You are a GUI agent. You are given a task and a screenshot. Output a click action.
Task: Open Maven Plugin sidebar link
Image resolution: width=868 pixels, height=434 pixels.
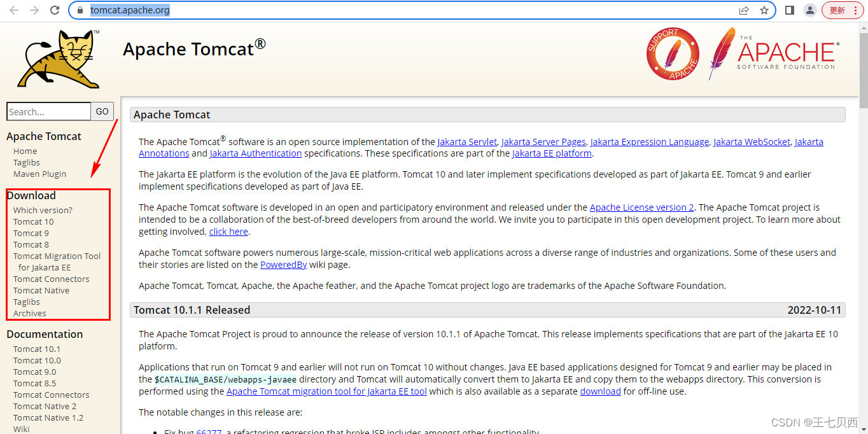coord(39,174)
